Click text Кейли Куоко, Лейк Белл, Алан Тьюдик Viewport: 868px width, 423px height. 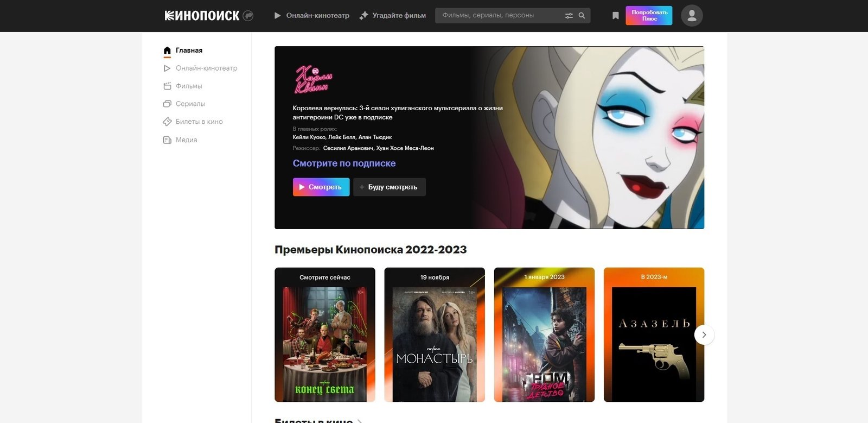(x=342, y=137)
